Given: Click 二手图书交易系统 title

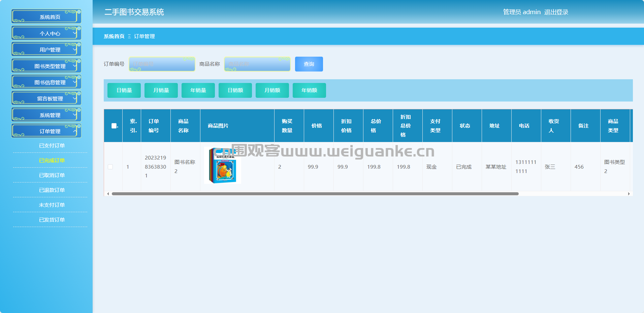Looking at the screenshot, I should (x=134, y=12).
